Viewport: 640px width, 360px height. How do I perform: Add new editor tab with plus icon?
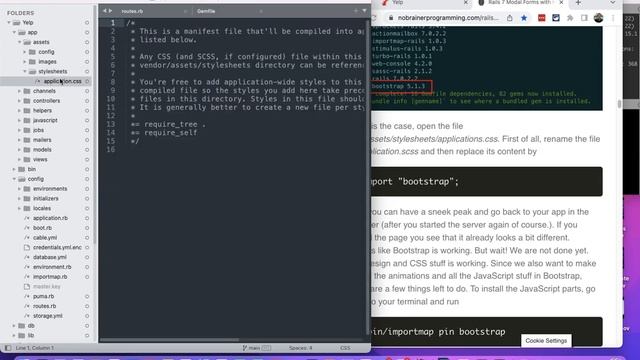click(356, 11)
